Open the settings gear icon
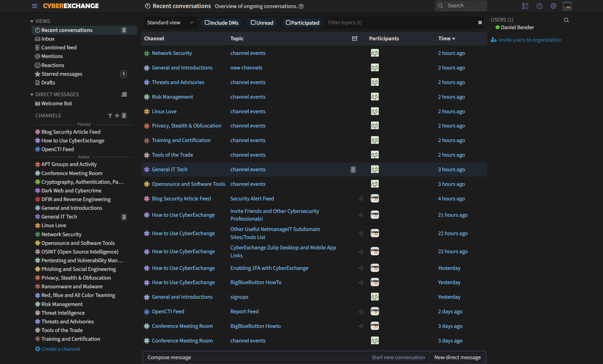Image resolution: width=603 pixels, height=364 pixels. [553, 6]
